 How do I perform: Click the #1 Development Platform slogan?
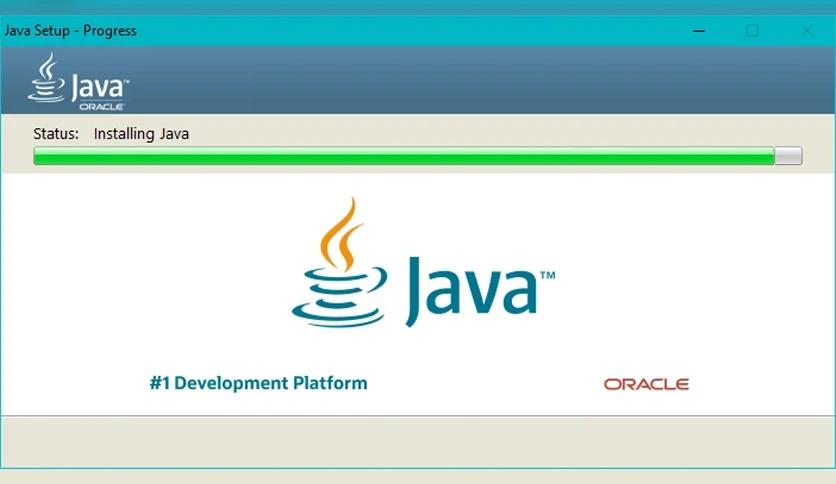tap(259, 383)
